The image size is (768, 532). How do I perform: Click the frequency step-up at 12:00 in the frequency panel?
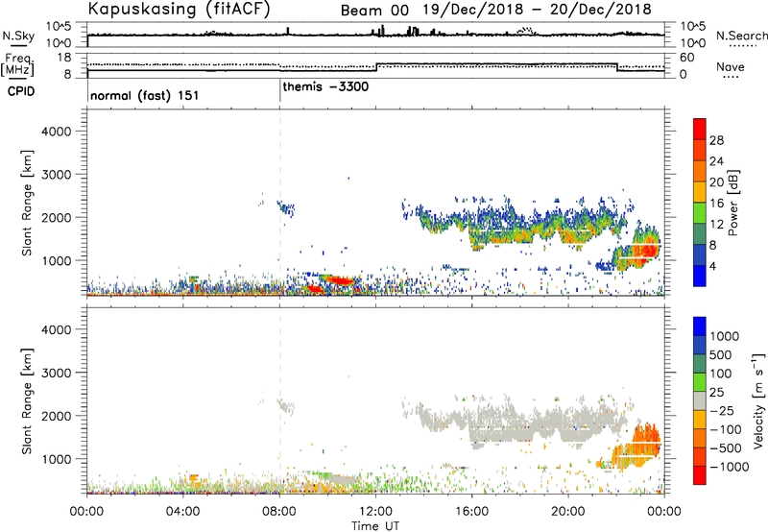(375, 67)
